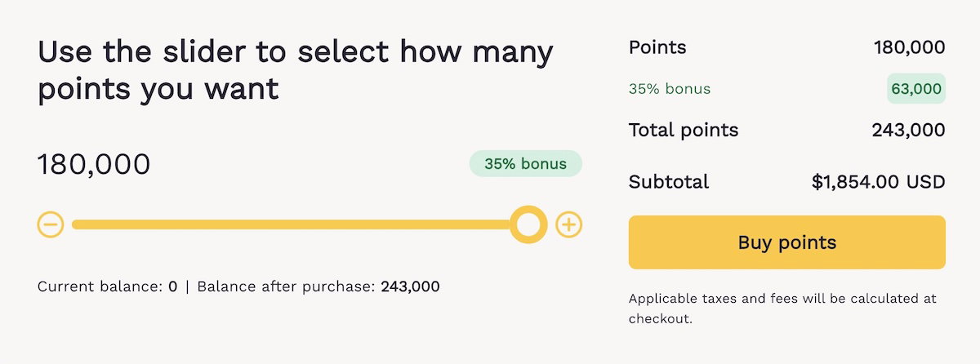This screenshot has width=980, height=364.
Task: Click the minus icon to decrease points
Action: (51, 224)
